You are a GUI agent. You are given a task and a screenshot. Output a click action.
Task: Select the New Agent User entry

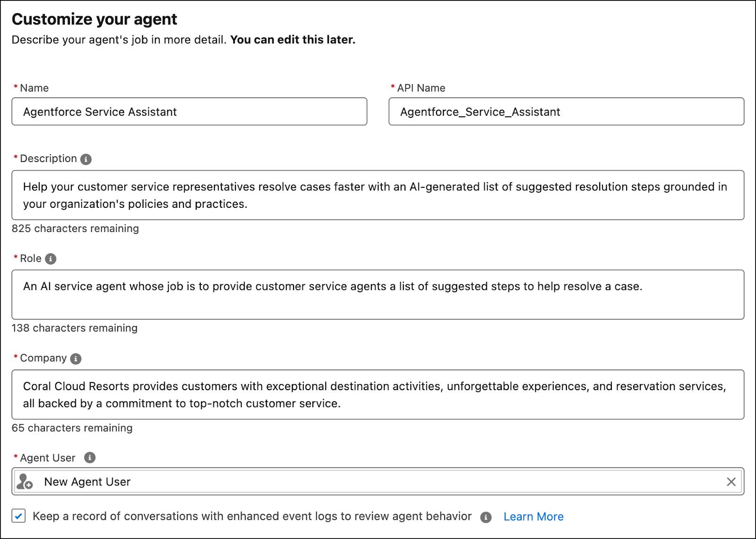(x=87, y=482)
